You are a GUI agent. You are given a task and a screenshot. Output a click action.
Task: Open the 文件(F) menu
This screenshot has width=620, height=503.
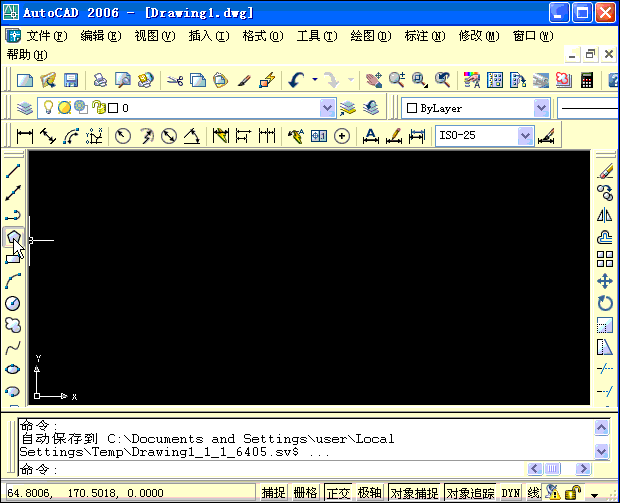[x=47, y=36]
